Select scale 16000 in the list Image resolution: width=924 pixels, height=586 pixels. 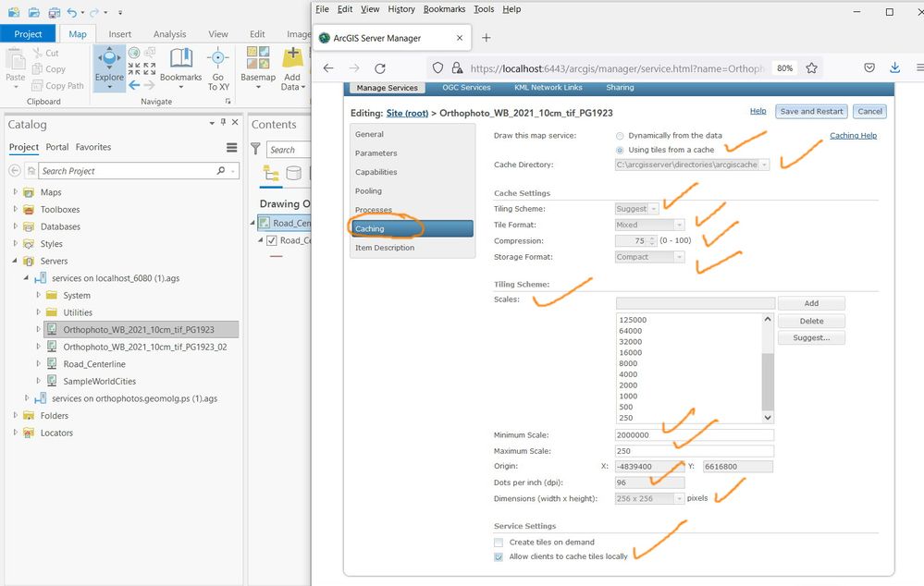[631, 353]
